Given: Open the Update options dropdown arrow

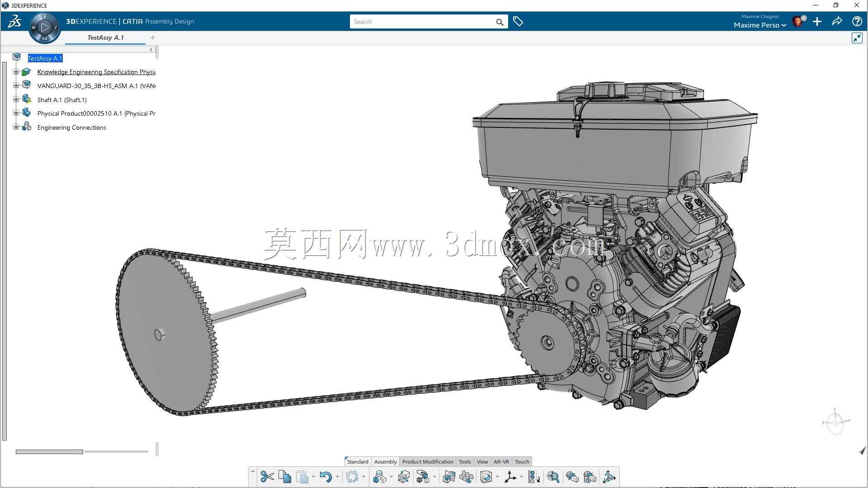Looking at the screenshot, I should tap(363, 477).
